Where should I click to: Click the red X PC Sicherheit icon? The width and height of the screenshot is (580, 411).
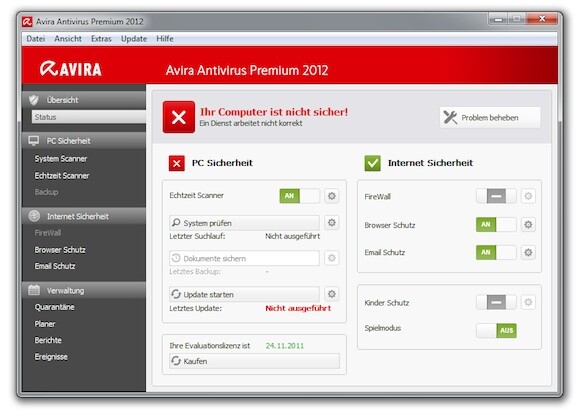point(176,163)
